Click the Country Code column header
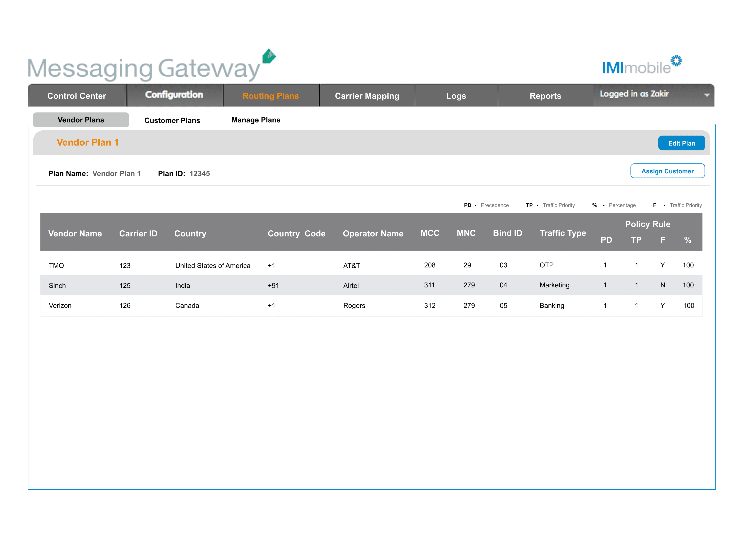756x538 pixels. point(296,234)
